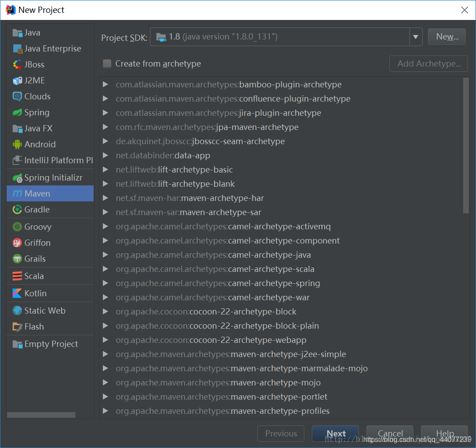This screenshot has height=448, width=476.
Task: Choose the Spring leaf icon
Action: [17, 113]
